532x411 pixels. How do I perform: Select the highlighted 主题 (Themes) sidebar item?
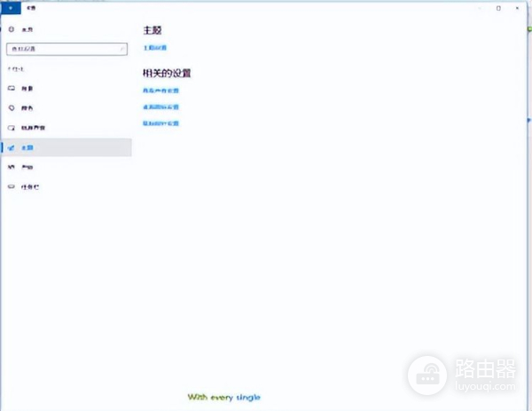[x=66, y=147]
